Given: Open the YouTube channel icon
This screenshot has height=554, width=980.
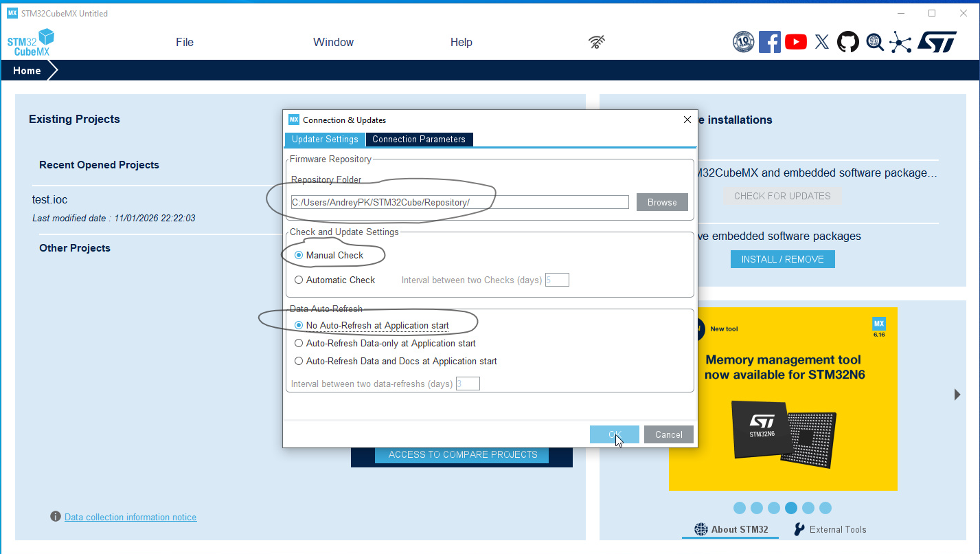Looking at the screenshot, I should coord(796,42).
